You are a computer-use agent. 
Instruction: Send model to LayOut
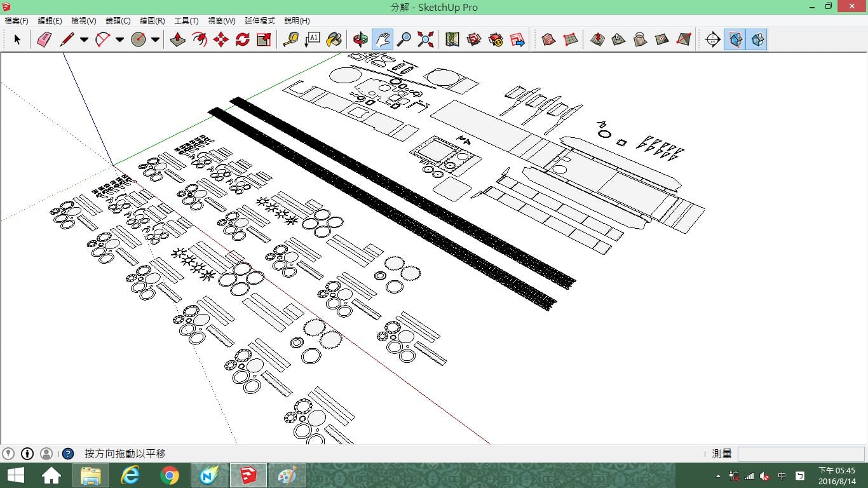pyautogui.click(x=517, y=39)
